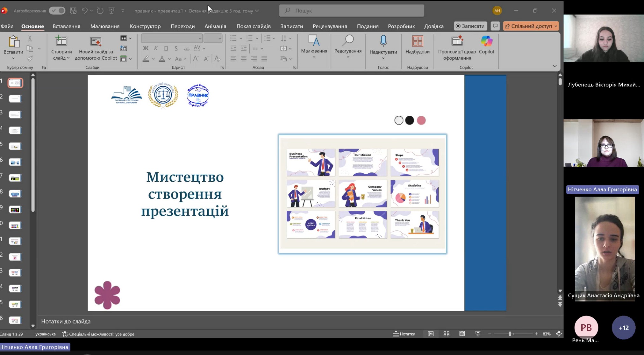Open the Animation (Анімація) tab
This screenshot has width=644, height=355.
[215, 26]
